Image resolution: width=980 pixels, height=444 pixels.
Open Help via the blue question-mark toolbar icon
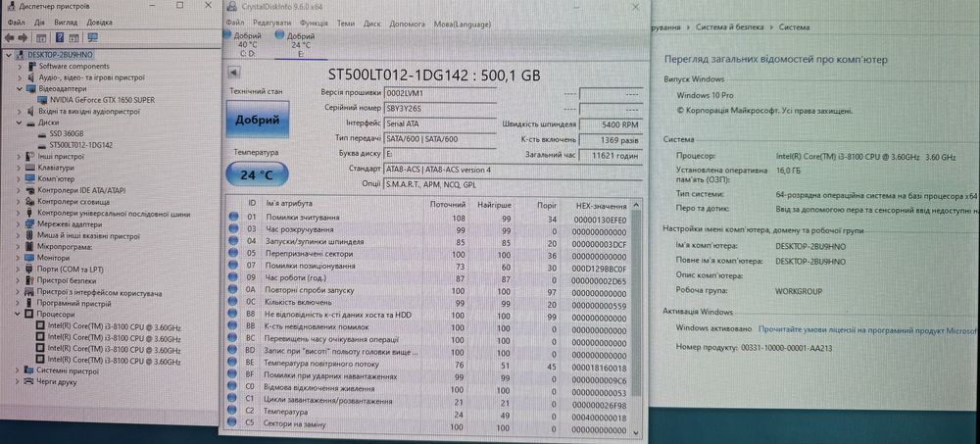coord(61,38)
